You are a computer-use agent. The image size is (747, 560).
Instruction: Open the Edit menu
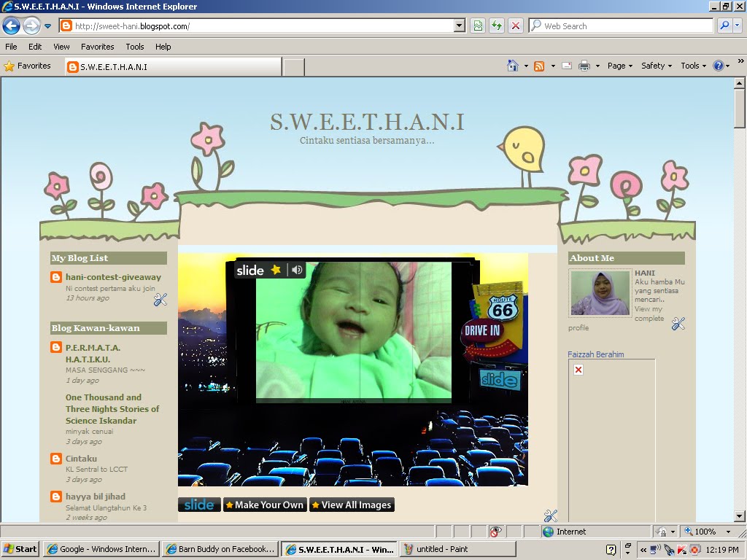35,47
